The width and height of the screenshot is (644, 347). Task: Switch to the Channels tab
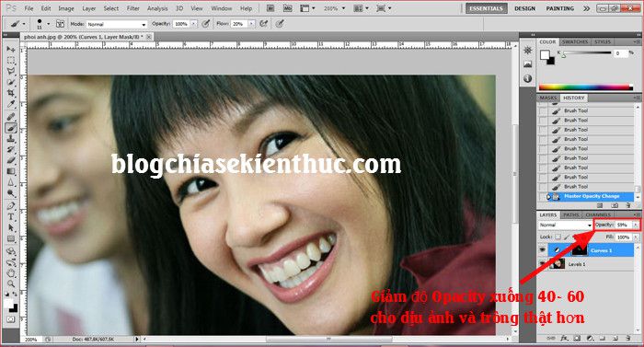(598, 214)
